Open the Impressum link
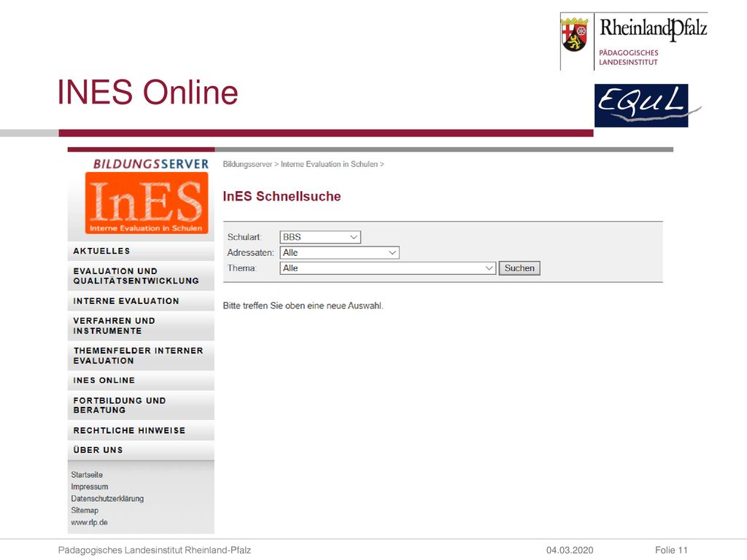Viewport: 747px width, 560px height. tap(90, 486)
